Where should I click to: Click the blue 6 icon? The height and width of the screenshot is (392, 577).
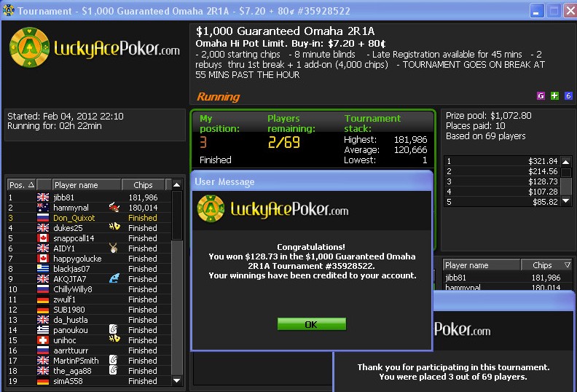568,96
